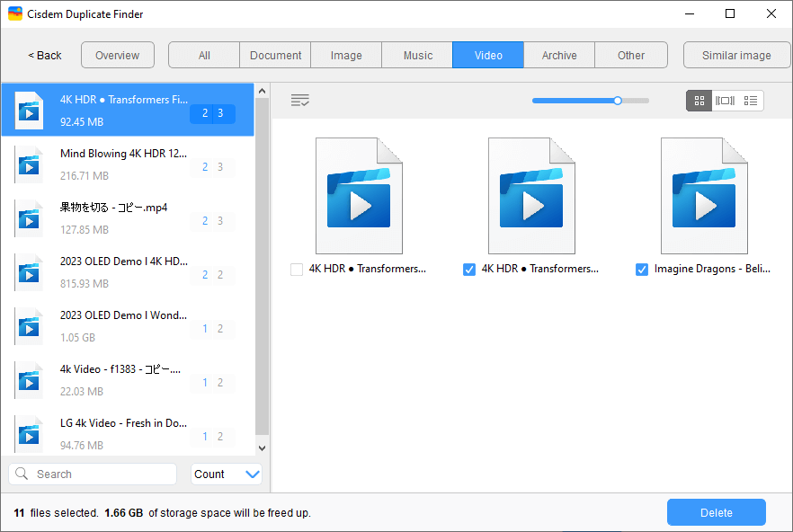
Task: Select the 4k Video - f1383 group
Action: pos(128,380)
